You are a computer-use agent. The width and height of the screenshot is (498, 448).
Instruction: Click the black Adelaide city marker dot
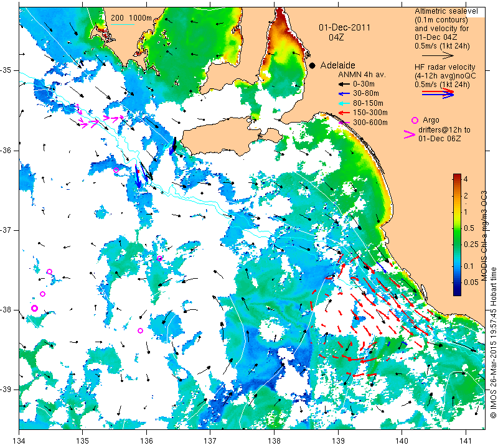click(x=312, y=65)
